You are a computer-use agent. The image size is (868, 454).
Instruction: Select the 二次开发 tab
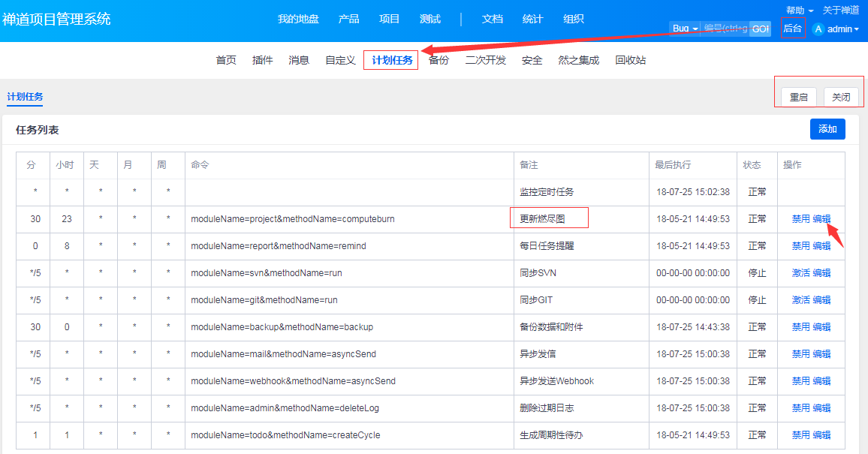[x=486, y=60]
